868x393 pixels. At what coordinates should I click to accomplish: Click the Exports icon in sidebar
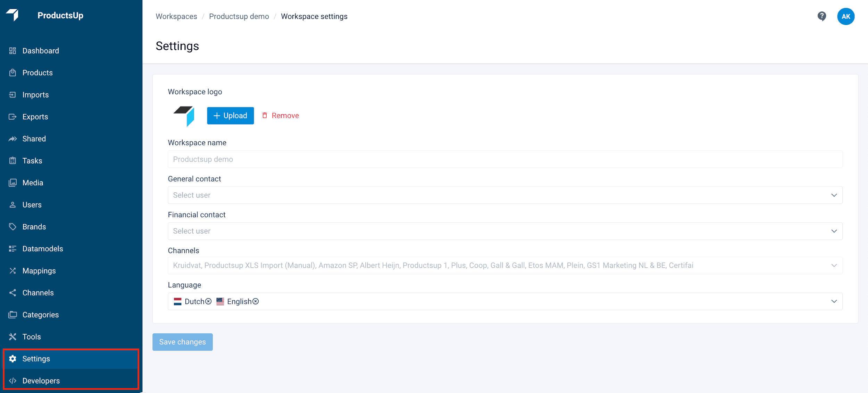click(x=13, y=117)
